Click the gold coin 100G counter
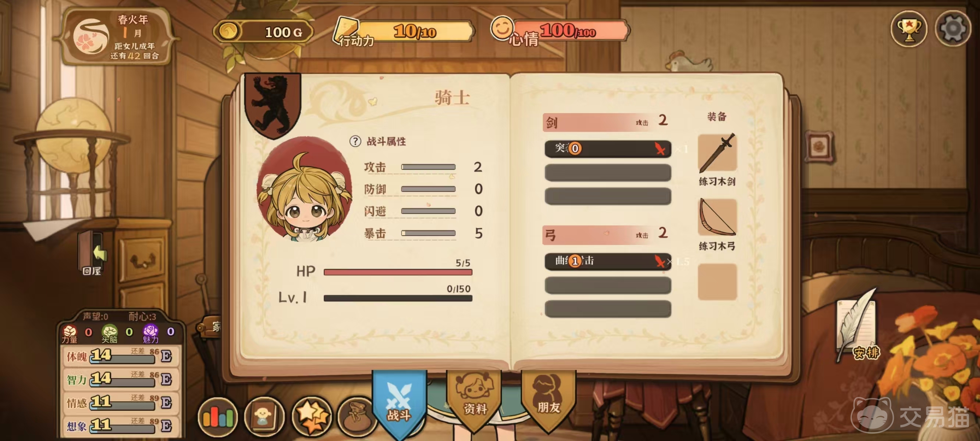This screenshot has height=441, width=980. 264,32
